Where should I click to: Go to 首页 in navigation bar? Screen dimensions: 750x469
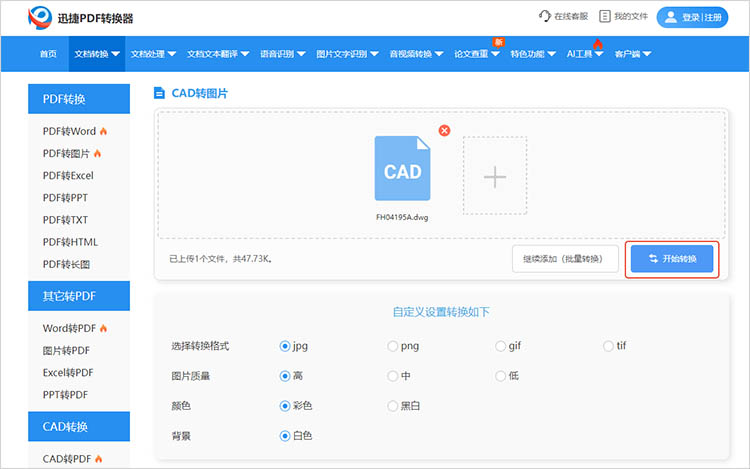point(48,54)
